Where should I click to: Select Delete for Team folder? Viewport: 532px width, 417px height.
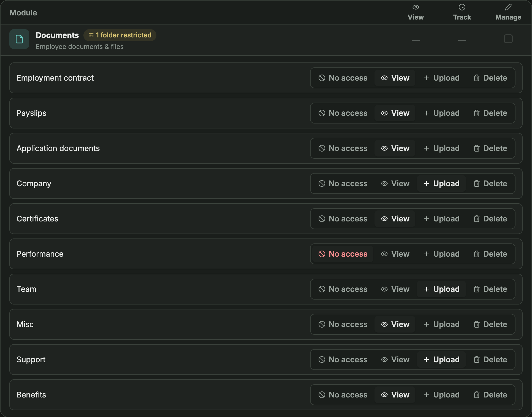tap(490, 289)
